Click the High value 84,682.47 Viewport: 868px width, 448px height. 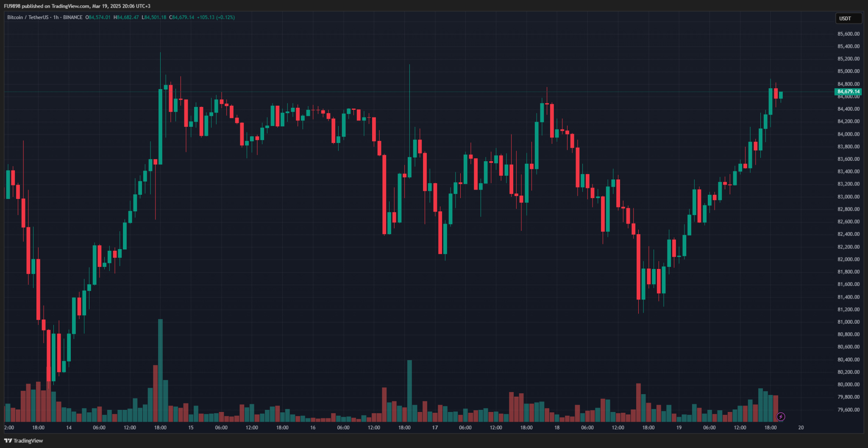tap(128, 17)
